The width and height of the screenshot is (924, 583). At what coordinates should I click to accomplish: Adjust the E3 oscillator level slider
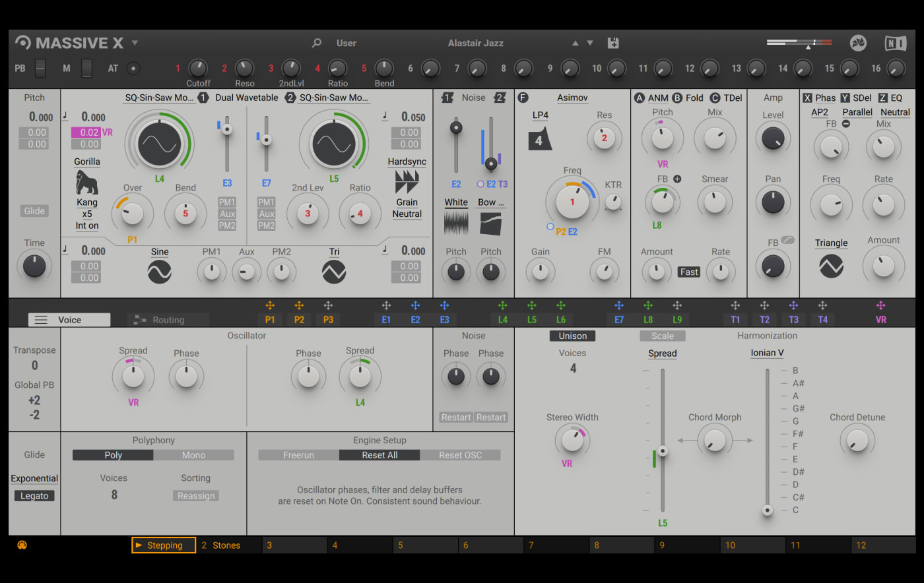(x=227, y=129)
